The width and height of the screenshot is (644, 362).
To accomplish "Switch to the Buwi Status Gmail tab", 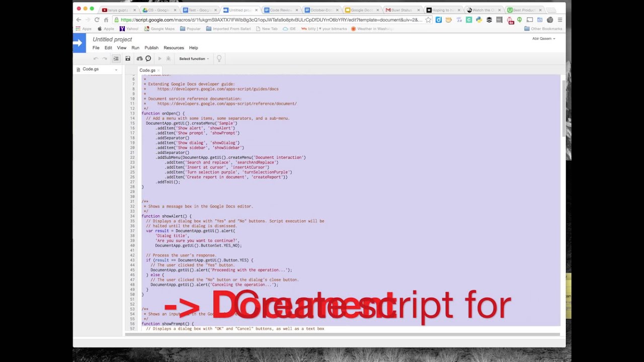I will 401,10.
